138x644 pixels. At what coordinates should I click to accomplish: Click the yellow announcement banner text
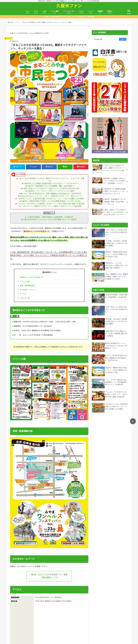click(69, 17)
